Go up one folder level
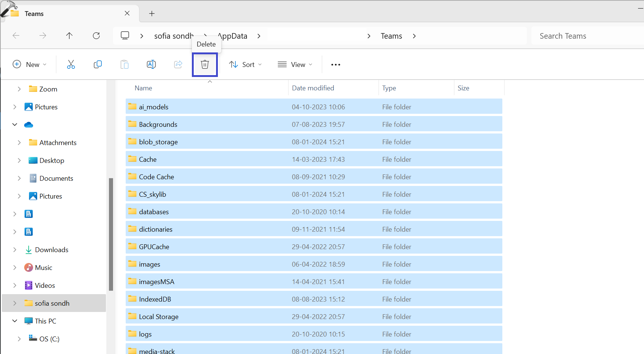644x354 pixels. [69, 36]
